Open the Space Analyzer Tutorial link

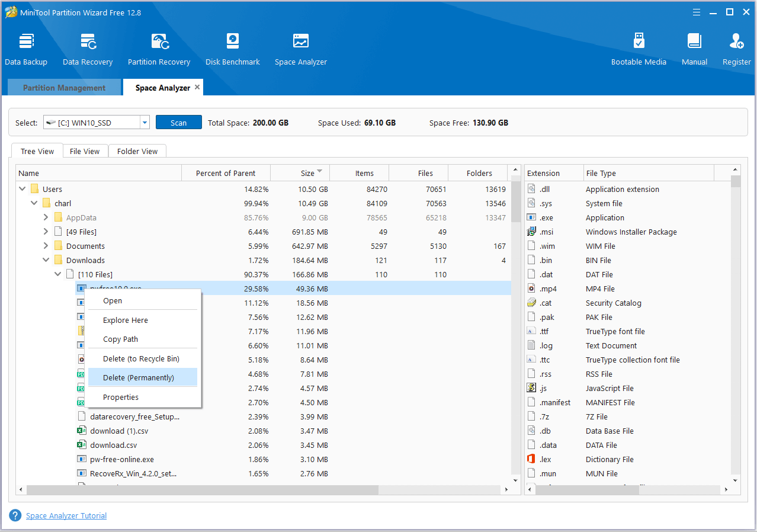pyautogui.click(x=66, y=515)
